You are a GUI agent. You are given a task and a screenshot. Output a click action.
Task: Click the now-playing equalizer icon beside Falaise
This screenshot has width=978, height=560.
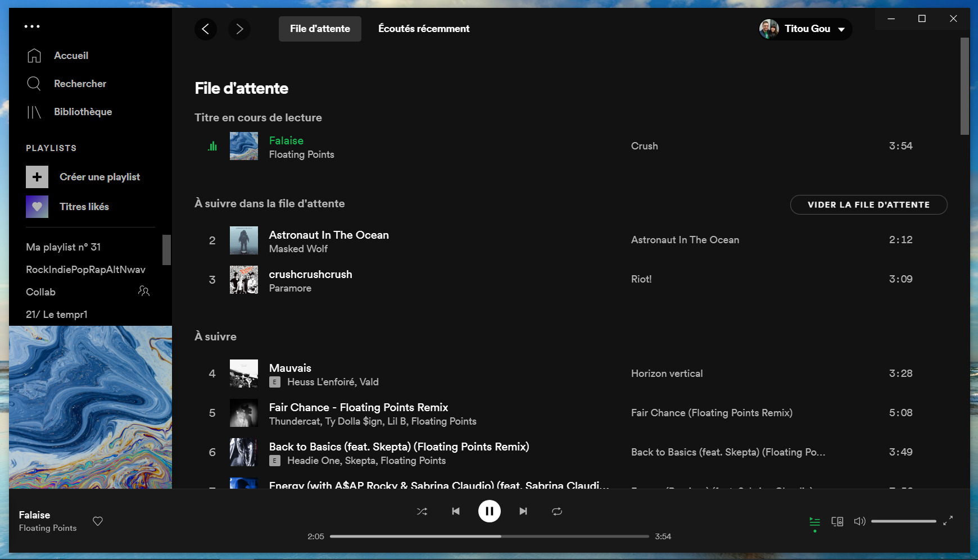212,146
